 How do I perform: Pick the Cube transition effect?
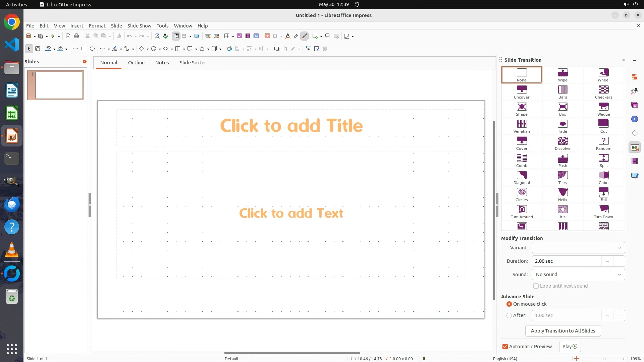pos(603,177)
